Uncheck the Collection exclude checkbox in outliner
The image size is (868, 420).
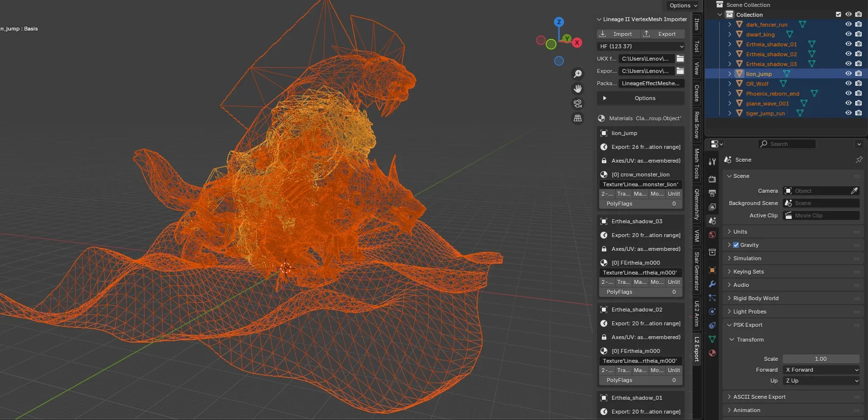coord(838,15)
